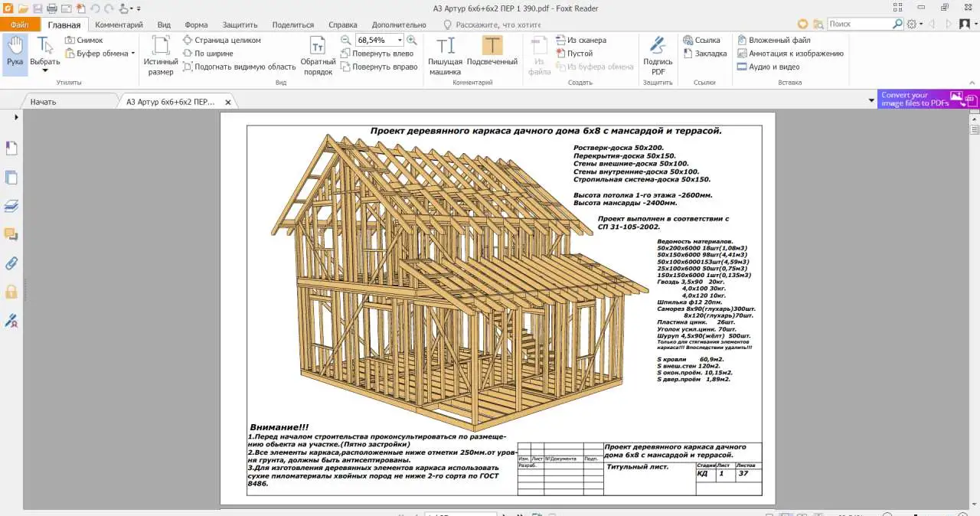Close the А3 Артур 6х6+6х2 ПЕР tab
The image size is (980, 516).
point(228,101)
